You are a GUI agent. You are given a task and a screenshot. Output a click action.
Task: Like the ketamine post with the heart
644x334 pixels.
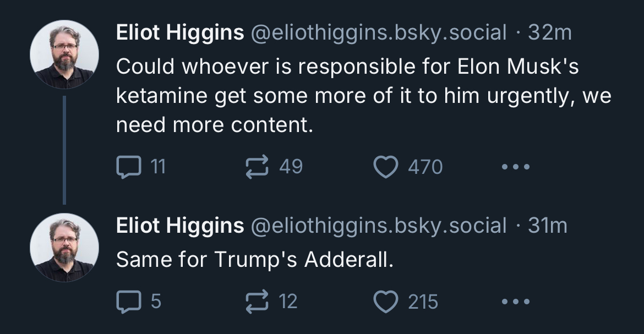coord(386,167)
